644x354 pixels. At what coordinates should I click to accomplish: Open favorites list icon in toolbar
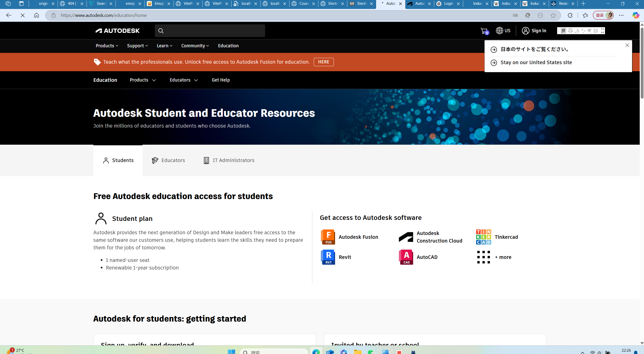[x=585, y=15]
